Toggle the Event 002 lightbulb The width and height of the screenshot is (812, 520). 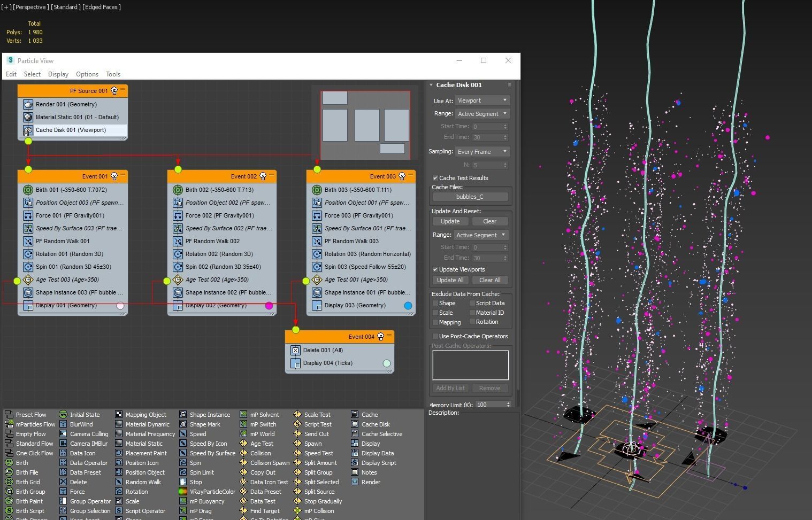coord(263,176)
